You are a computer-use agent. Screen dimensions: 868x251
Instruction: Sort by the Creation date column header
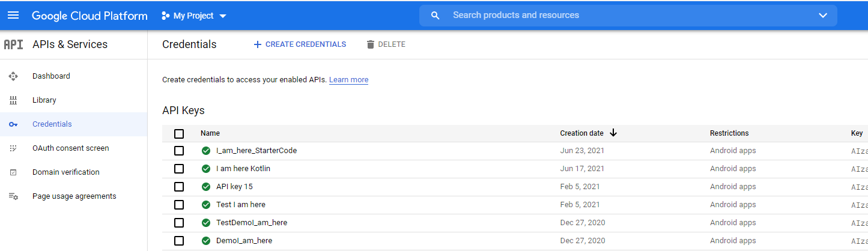point(581,133)
